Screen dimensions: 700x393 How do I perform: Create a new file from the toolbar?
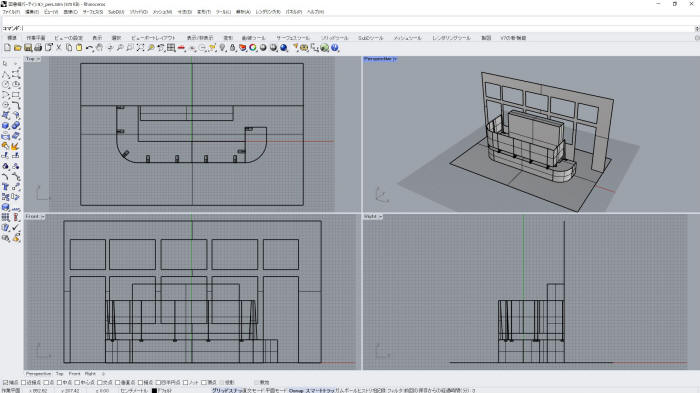click(8, 47)
